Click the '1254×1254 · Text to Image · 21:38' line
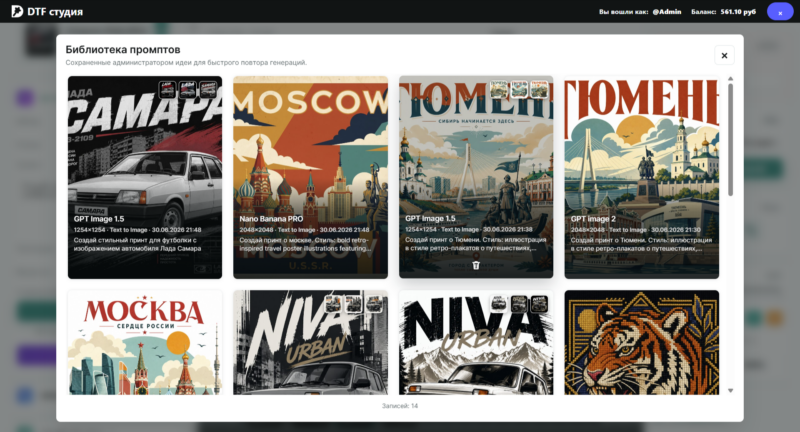Screen dimensions: 800x432 (x=469, y=230)
